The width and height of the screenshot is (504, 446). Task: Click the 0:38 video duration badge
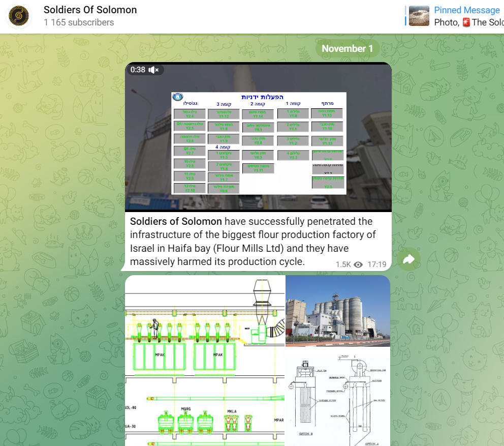(138, 70)
